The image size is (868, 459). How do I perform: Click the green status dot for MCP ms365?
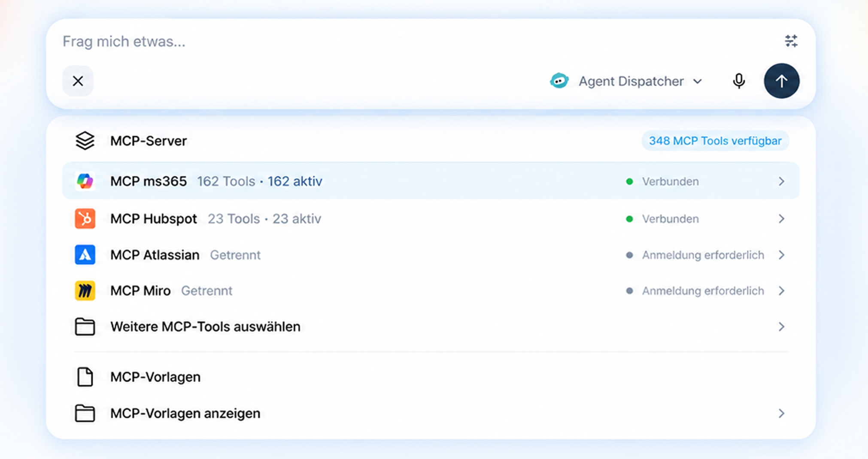(629, 181)
